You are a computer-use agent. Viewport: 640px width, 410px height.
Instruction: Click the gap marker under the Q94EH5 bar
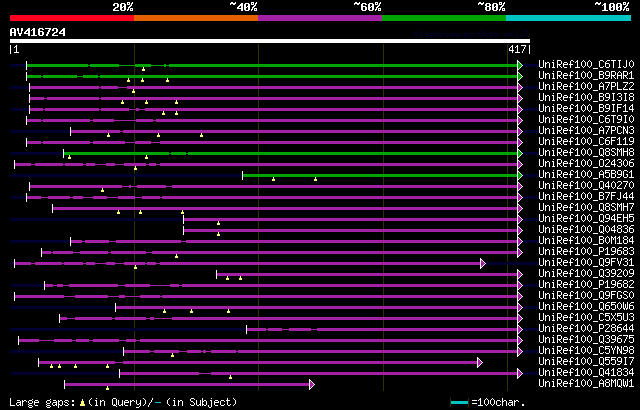(x=218, y=224)
